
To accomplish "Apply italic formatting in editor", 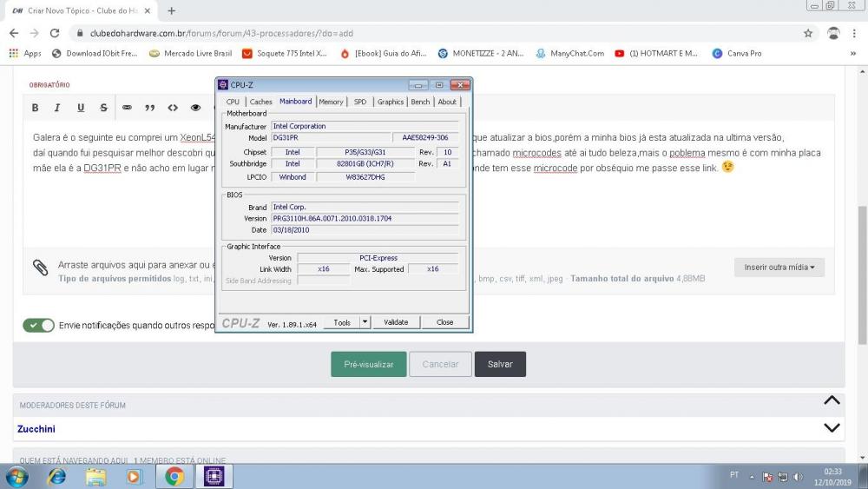I will [57, 108].
